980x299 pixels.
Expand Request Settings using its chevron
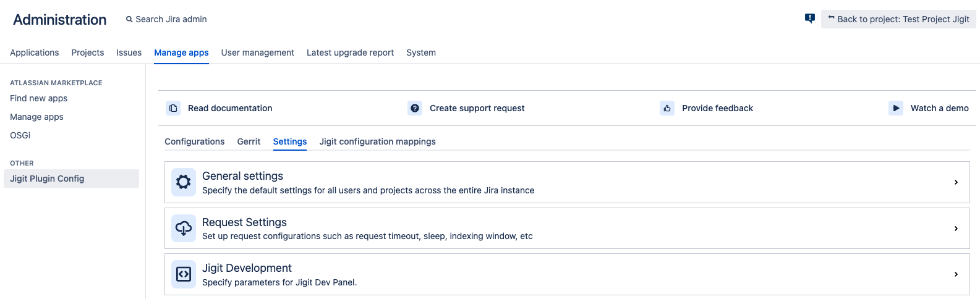pyautogui.click(x=956, y=229)
